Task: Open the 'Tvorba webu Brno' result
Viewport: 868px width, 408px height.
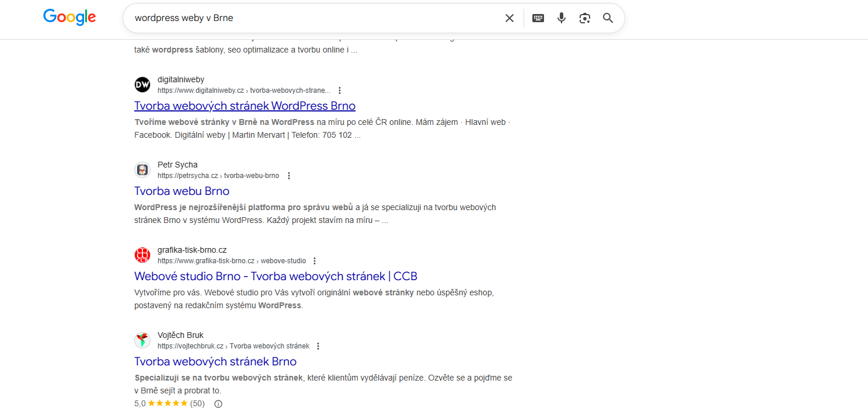Action: (x=182, y=191)
